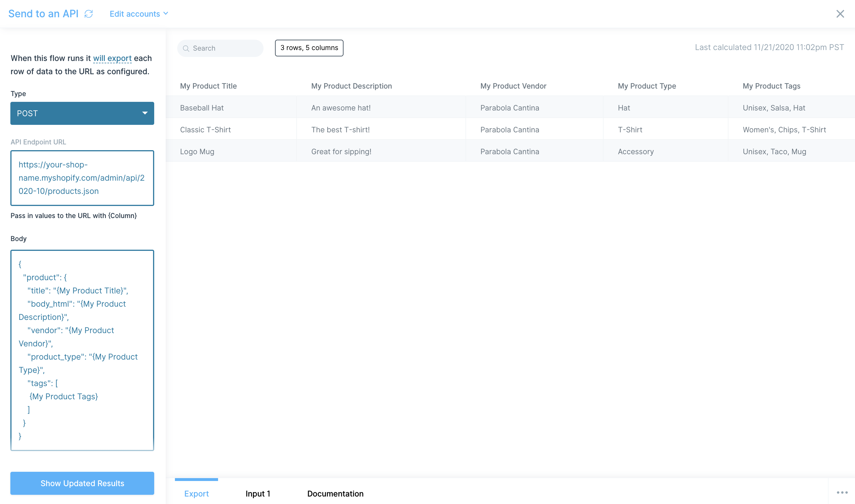
Task: Open the Documentation tab
Action: tap(335, 493)
